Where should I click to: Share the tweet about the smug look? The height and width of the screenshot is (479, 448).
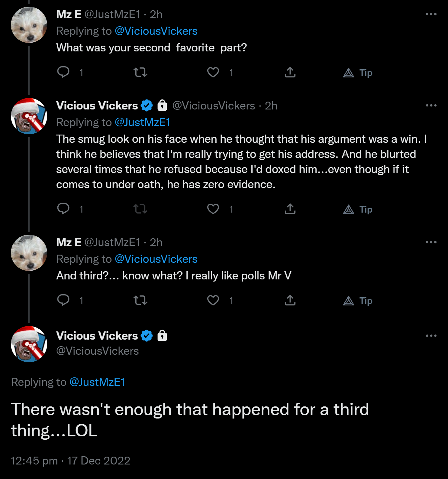(290, 209)
